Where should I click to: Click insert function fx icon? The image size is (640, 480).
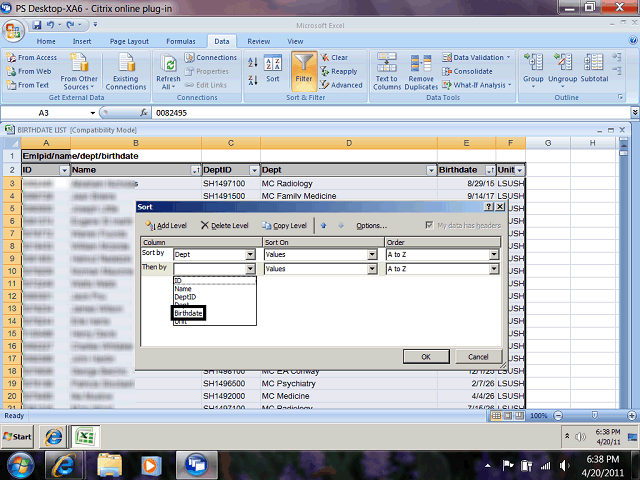coord(144,113)
